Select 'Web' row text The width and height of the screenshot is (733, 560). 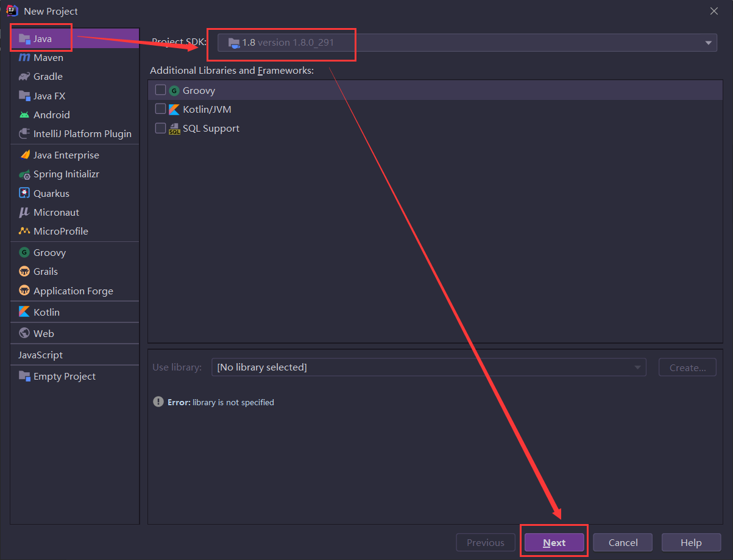44,333
